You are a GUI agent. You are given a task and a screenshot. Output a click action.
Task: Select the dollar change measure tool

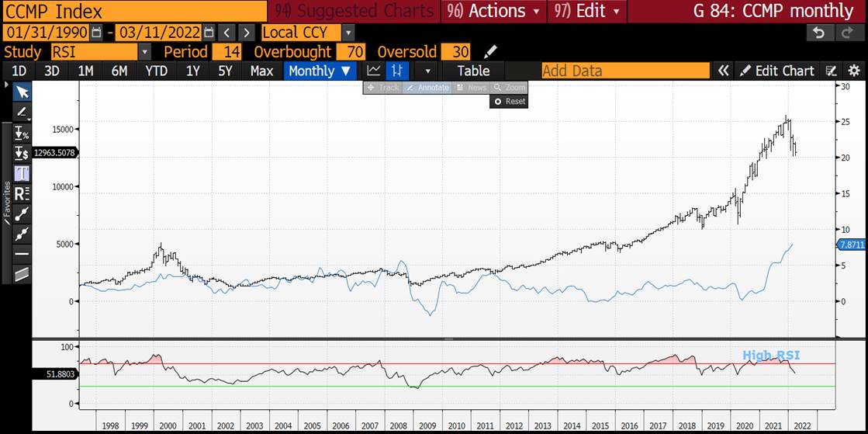(x=22, y=153)
